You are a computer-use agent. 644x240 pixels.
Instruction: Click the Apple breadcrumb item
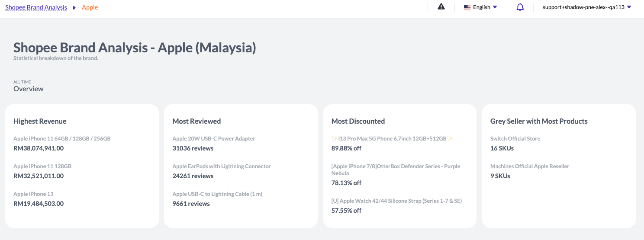pos(90,7)
